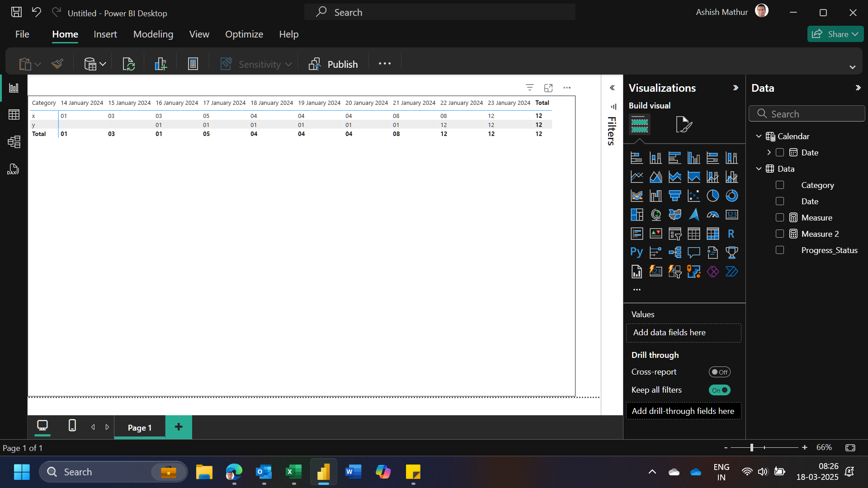Save the report with the Save icon

pyautogui.click(x=16, y=12)
